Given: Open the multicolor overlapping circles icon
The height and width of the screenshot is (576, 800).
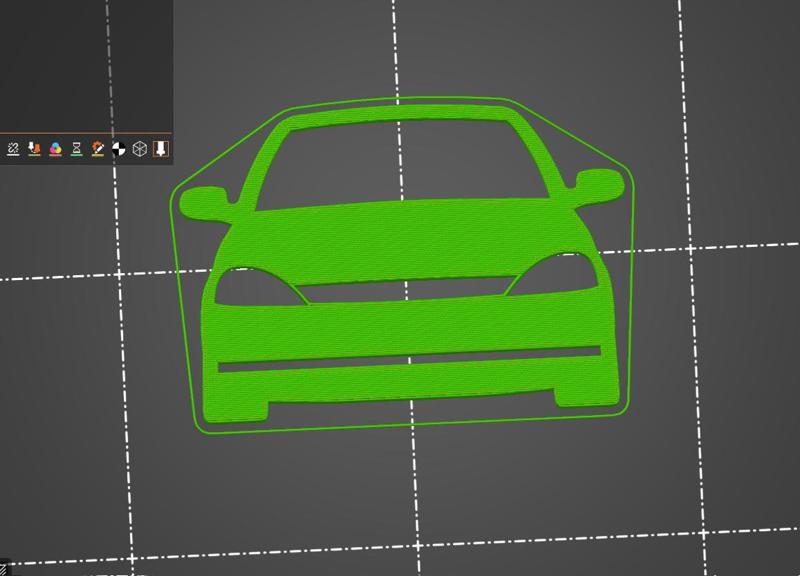Looking at the screenshot, I should click(x=56, y=148).
